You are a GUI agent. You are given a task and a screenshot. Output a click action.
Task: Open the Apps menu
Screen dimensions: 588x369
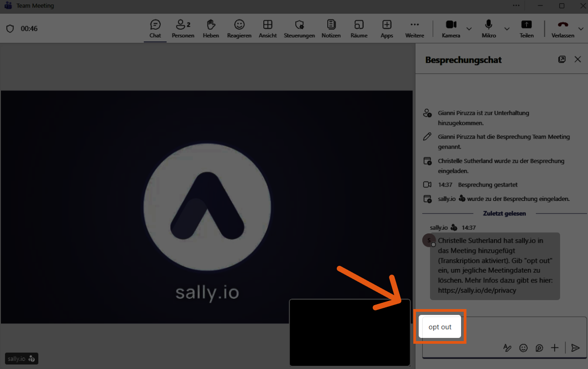[387, 28]
